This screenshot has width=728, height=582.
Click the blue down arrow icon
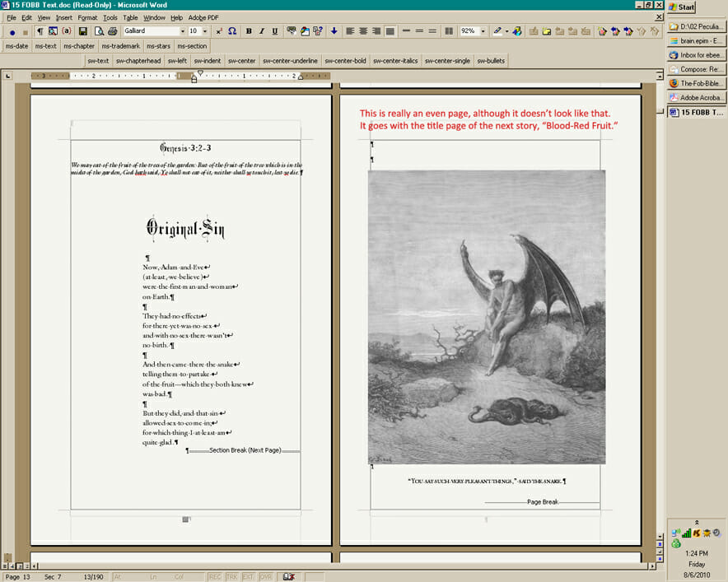tap(334, 31)
